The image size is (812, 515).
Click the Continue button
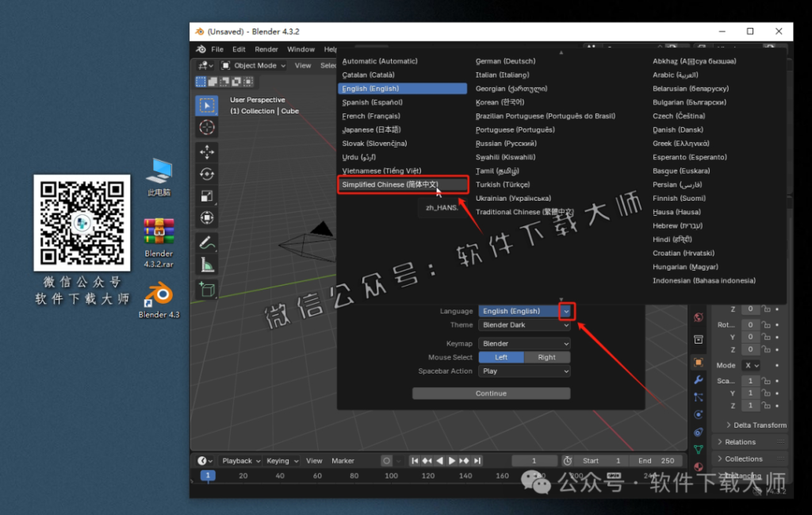pos(491,393)
